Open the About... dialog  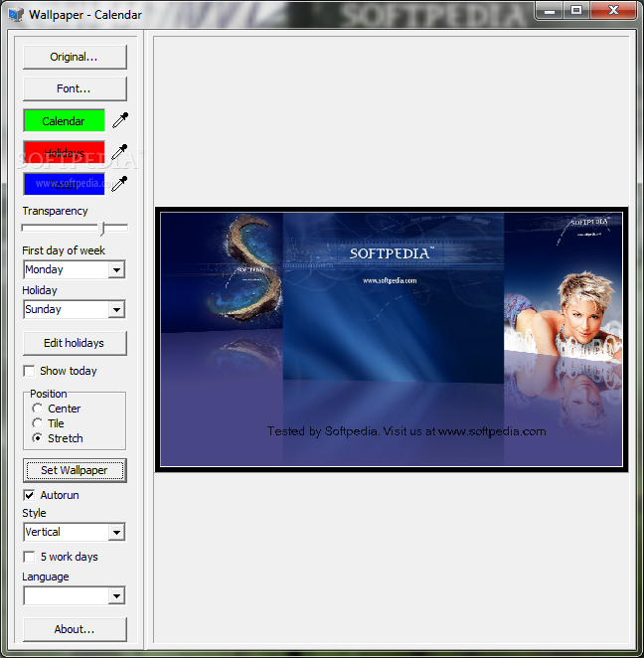75,629
